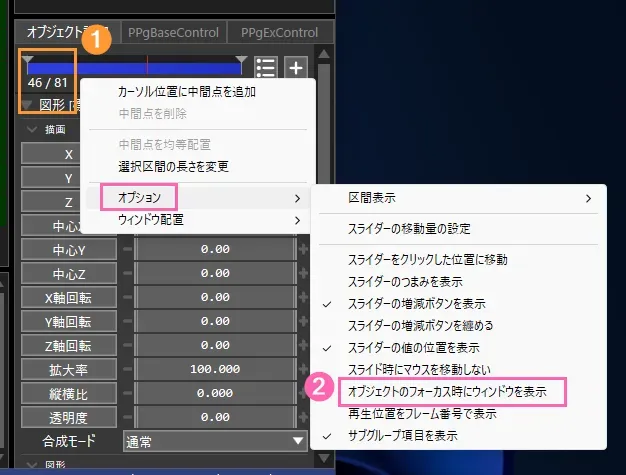The image size is (626, 475).
Task: Click the 中心Z value slider 0.00
Action: coord(215,273)
